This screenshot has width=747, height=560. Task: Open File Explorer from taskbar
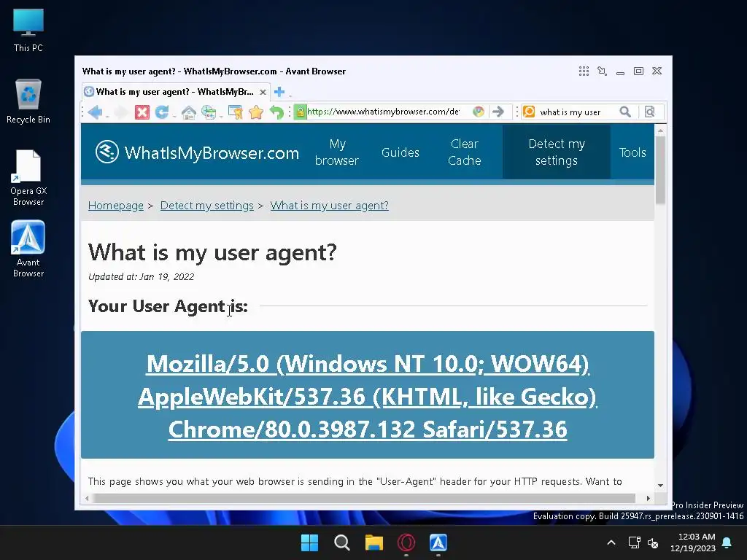374,542
